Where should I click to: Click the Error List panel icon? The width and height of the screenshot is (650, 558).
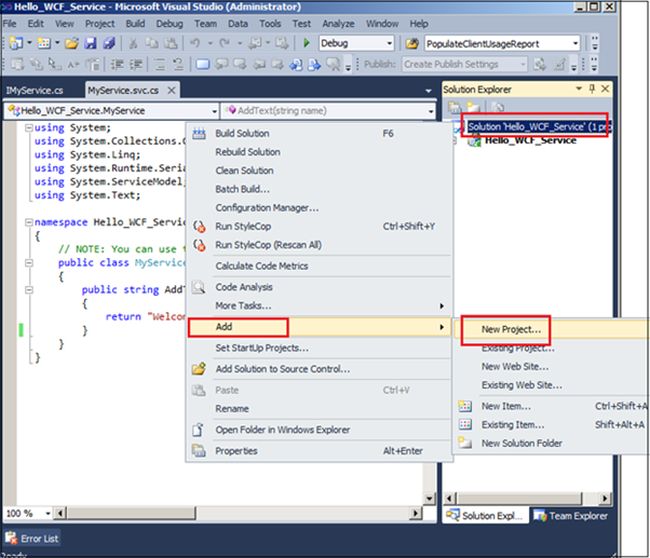[x=11, y=538]
